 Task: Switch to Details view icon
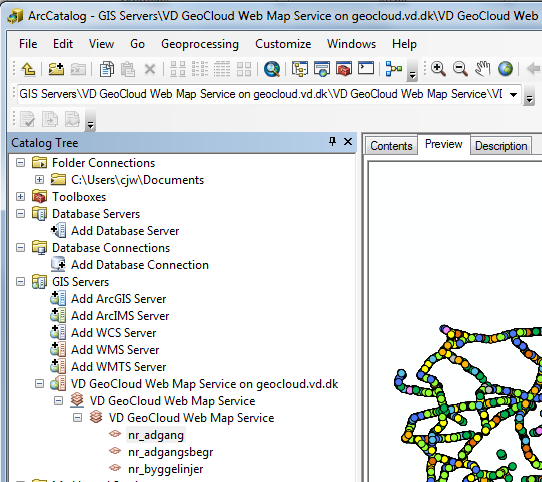coord(222,69)
